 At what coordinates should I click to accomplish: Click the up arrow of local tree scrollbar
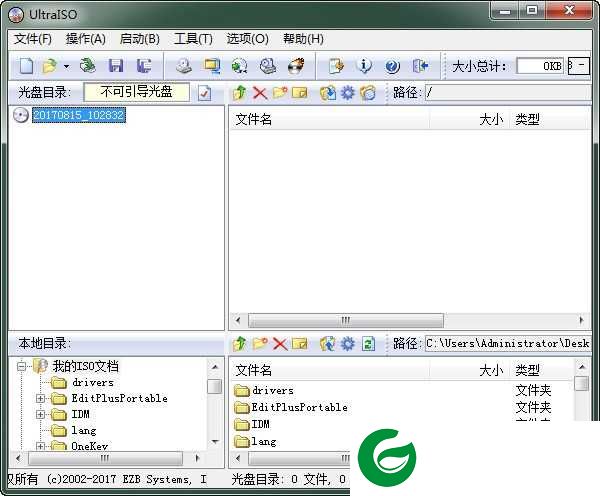pyautogui.click(x=215, y=367)
